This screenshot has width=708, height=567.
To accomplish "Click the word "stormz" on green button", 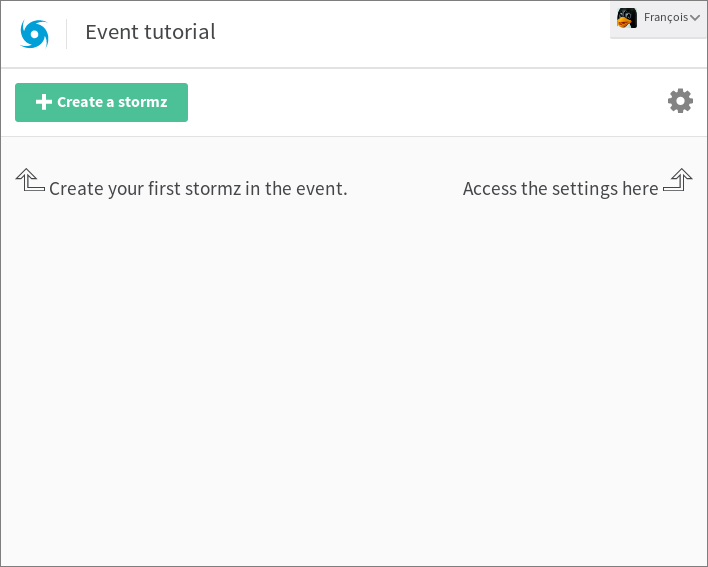I will pos(143,102).
